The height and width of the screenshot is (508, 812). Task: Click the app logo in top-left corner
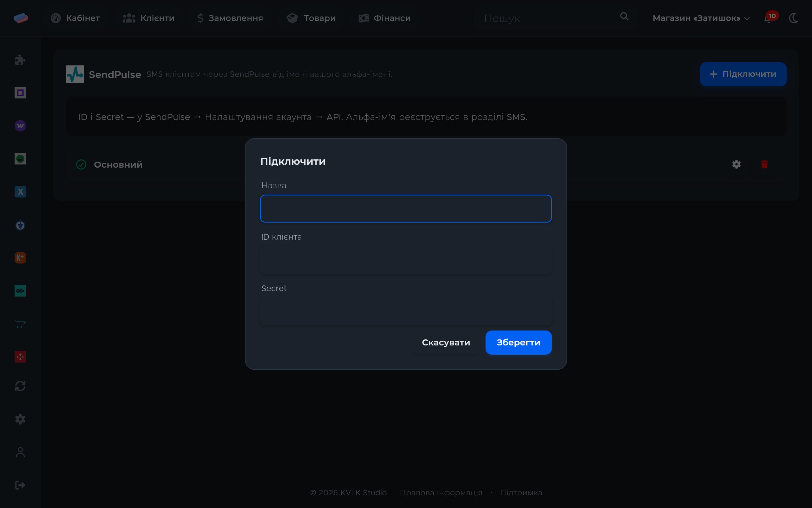click(x=21, y=18)
